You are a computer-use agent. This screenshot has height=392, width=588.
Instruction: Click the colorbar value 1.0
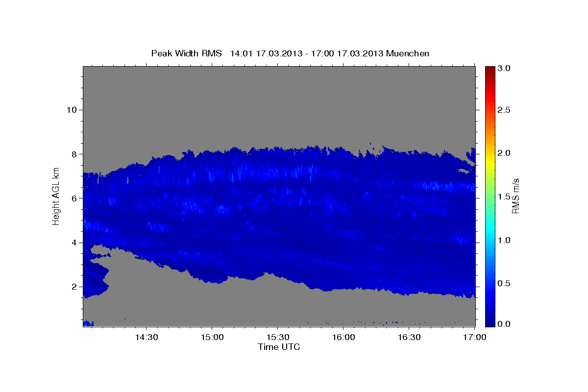point(504,240)
